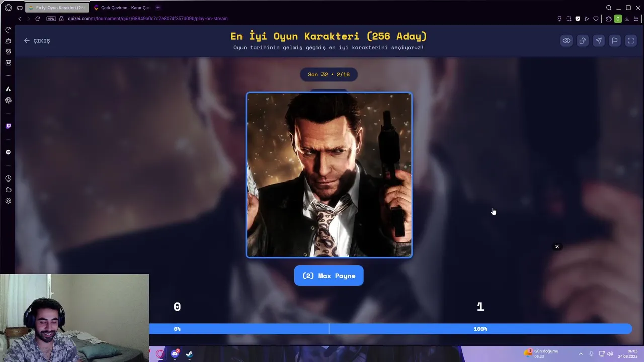This screenshot has height=362, width=644.
Task: Open ChatGPT in sidebar
Action: pyautogui.click(x=8, y=100)
